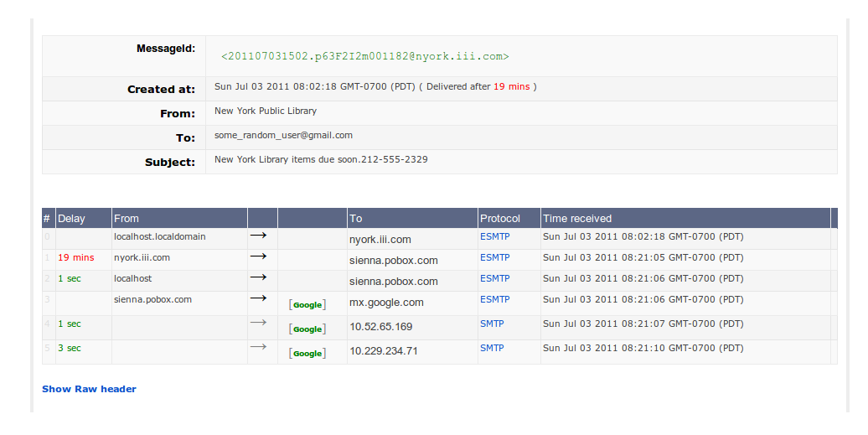The image size is (868, 435).
Task: Click the gray arrow in the 10.52.65.169 row
Action: pos(259,323)
